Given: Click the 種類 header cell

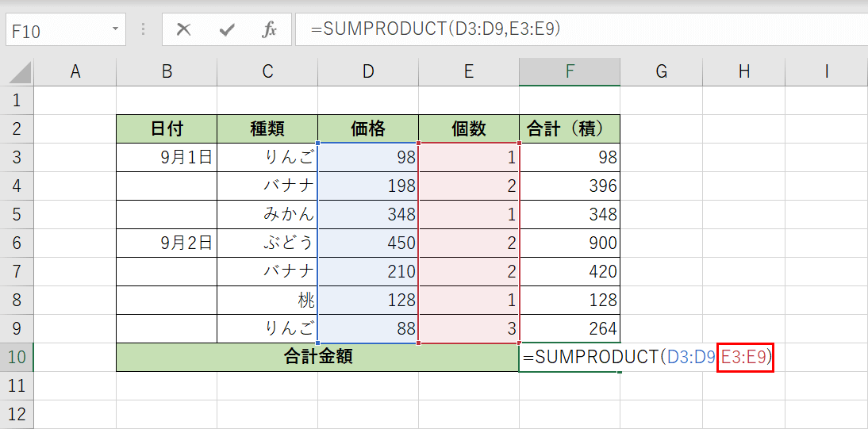Looking at the screenshot, I should [267, 129].
